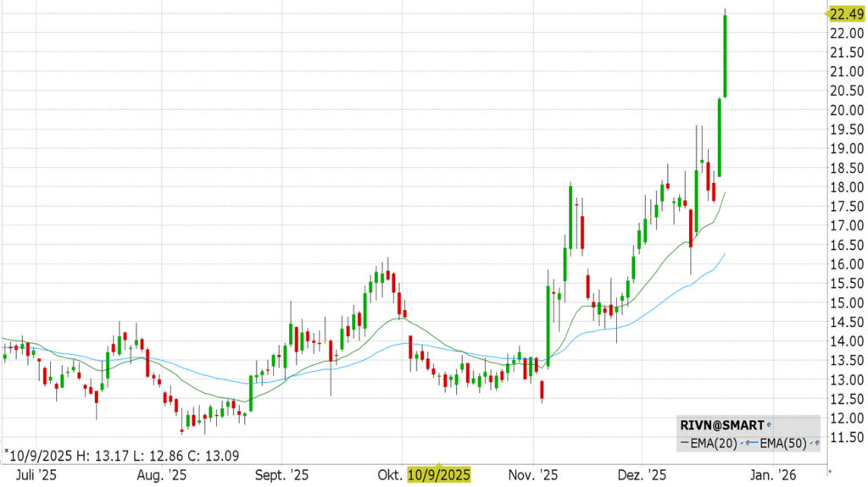Click the small icon at bottom-right axis corner

point(830,470)
